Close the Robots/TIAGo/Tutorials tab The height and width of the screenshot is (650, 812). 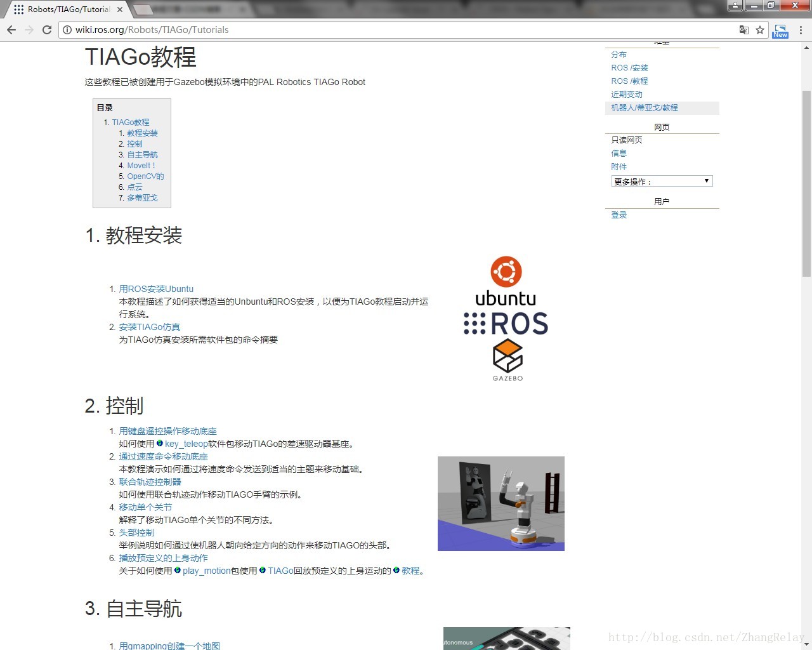[120, 10]
